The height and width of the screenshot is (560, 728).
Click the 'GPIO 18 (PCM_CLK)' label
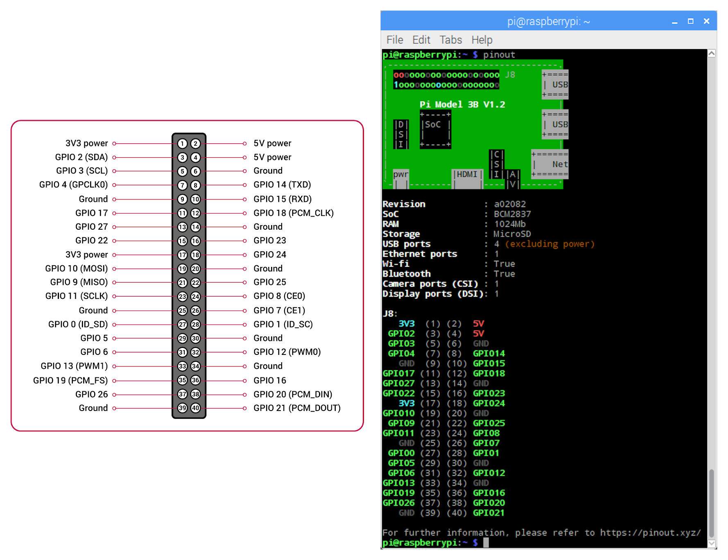[x=294, y=213]
